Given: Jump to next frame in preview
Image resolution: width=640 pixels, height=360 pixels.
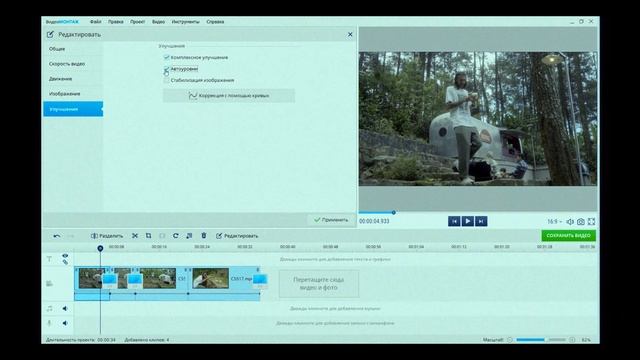Looking at the screenshot, I should tap(481, 221).
